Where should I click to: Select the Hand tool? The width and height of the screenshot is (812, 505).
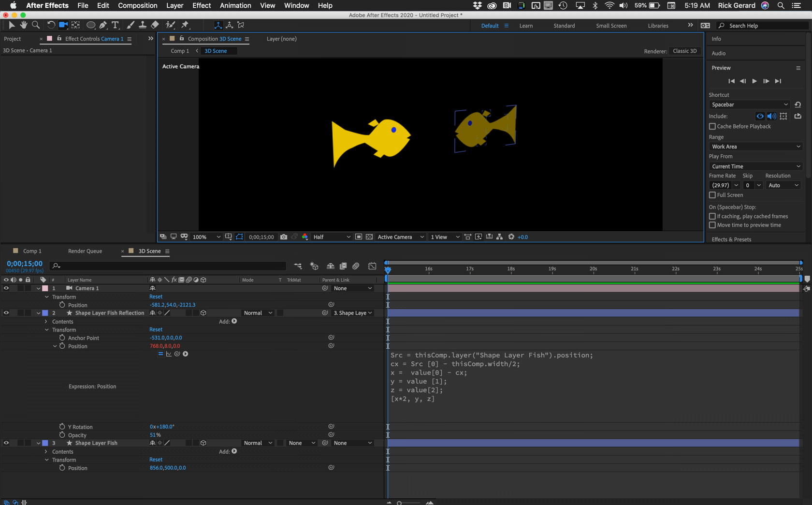tap(23, 25)
